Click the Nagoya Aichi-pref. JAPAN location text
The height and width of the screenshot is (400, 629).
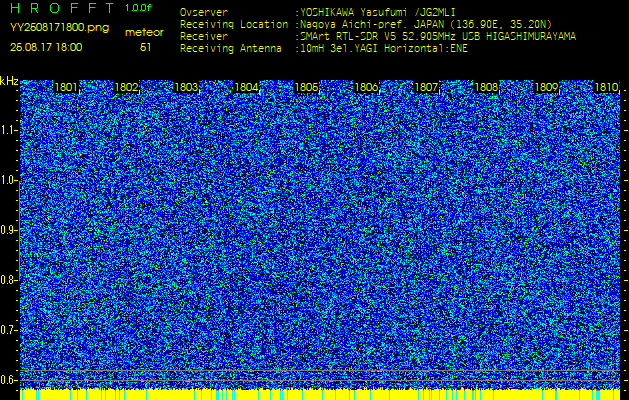(x=426, y=24)
